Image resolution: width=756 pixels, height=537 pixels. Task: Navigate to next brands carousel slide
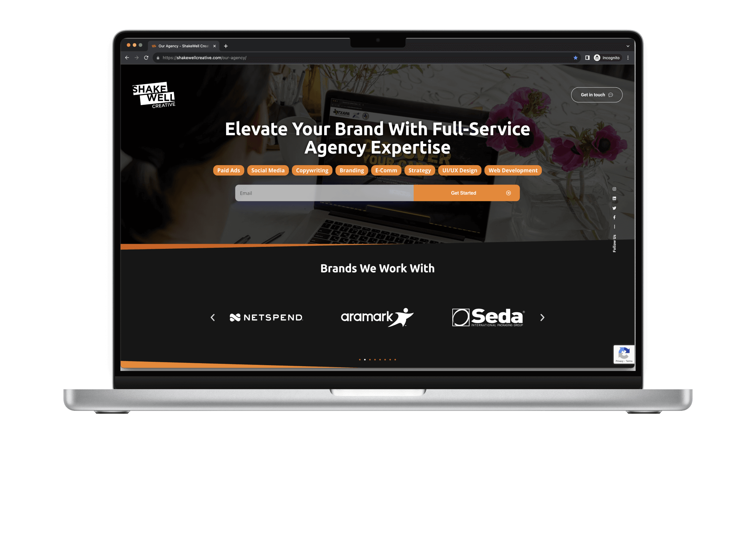click(541, 317)
